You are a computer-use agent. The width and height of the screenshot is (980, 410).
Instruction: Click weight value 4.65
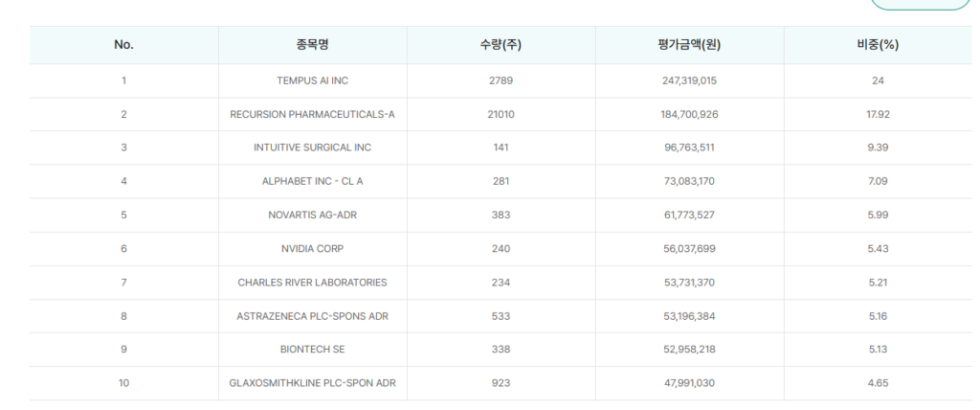[x=879, y=383]
